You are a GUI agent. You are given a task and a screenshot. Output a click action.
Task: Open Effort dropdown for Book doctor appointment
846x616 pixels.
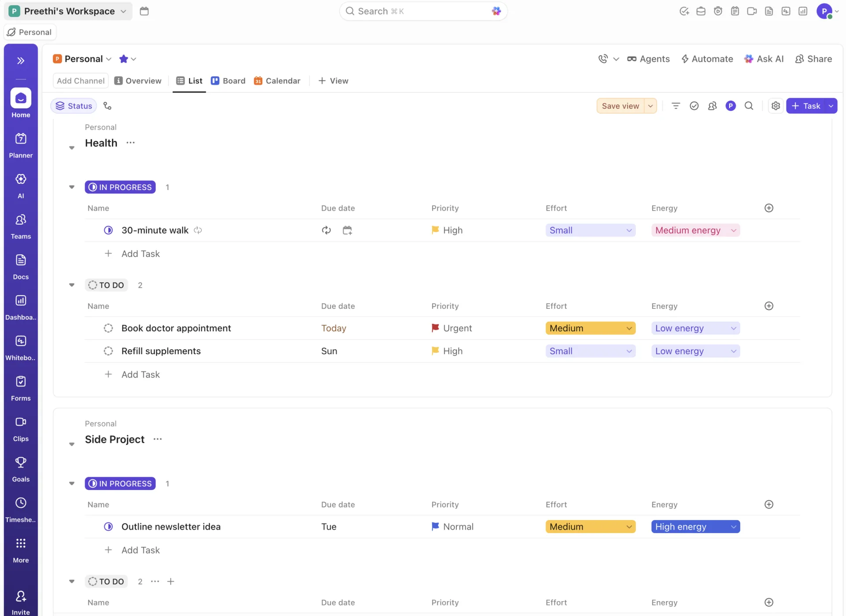[x=590, y=328]
